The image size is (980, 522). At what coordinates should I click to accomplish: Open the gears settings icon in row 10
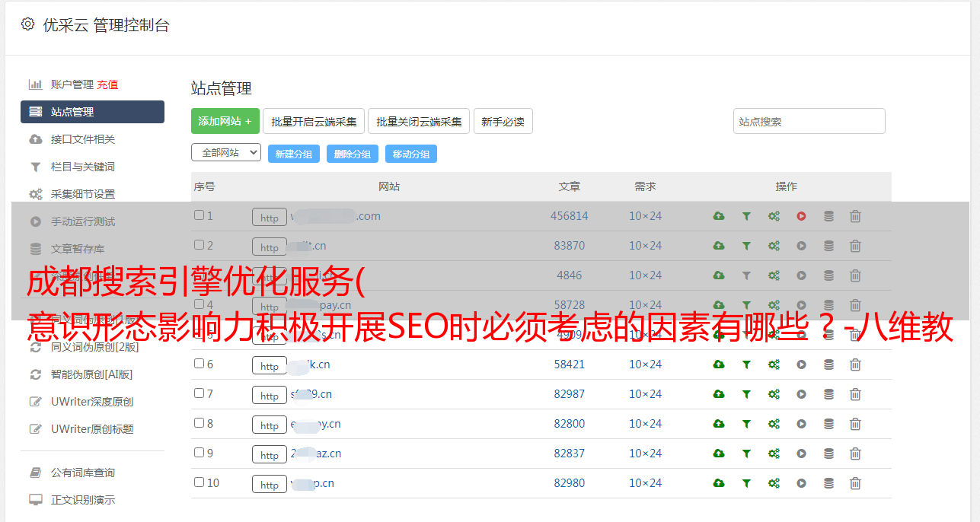coord(774,483)
